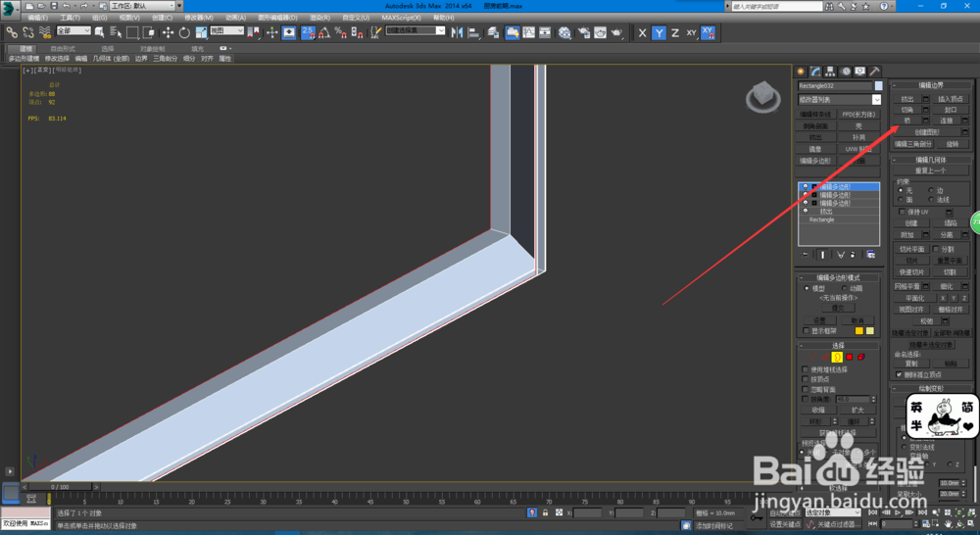Image resolution: width=980 pixels, height=535 pixels.
Task: Select the 面 constraint radio button
Action: tap(901, 199)
